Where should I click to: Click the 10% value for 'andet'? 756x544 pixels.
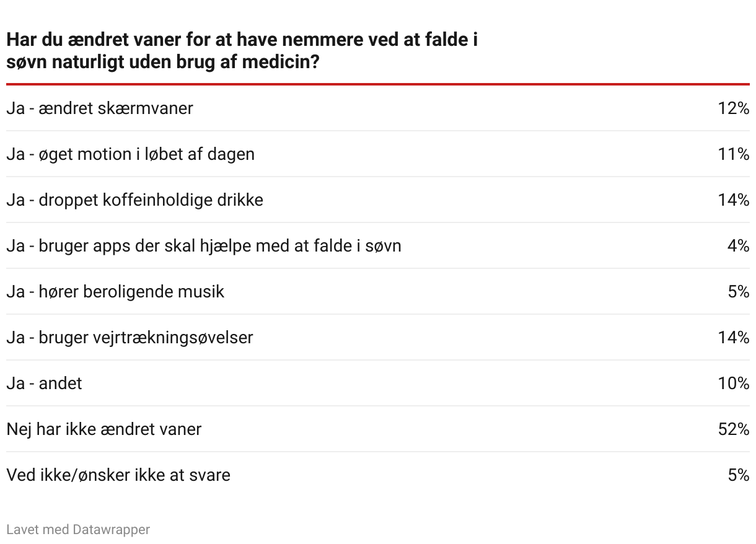(734, 383)
